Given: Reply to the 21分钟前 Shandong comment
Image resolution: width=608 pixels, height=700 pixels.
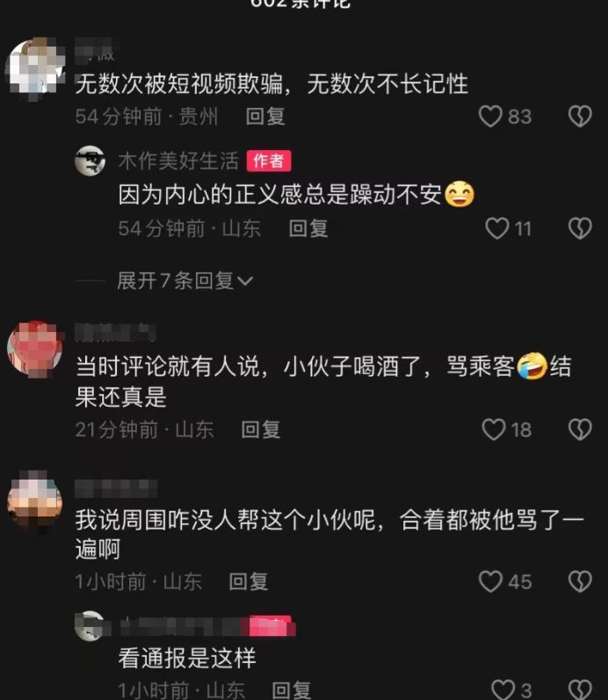Looking at the screenshot, I should [x=260, y=429].
